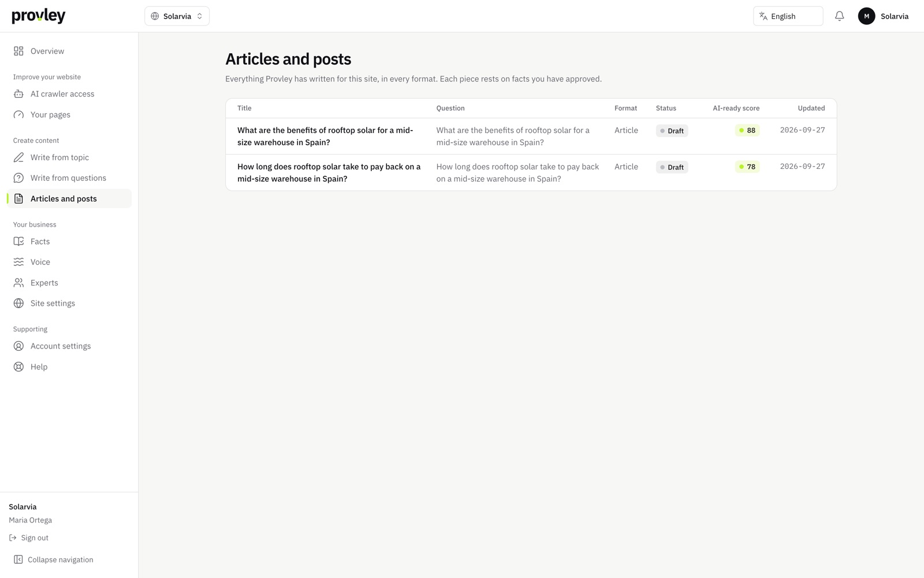The image size is (924, 578).
Task: Click Collapse navigation text
Action: 61,560
